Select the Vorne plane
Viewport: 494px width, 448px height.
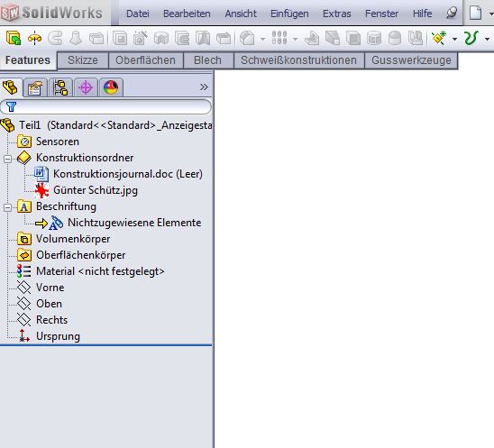(41, 288)
